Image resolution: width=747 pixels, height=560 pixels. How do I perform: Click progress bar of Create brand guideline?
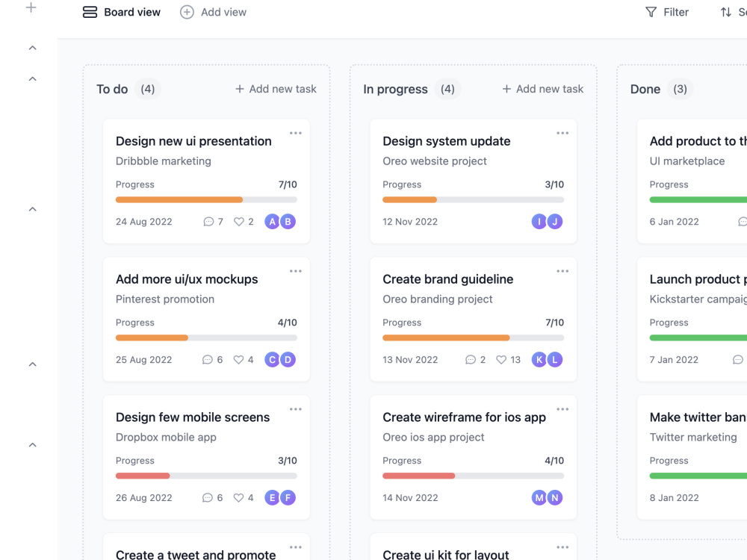473,338
